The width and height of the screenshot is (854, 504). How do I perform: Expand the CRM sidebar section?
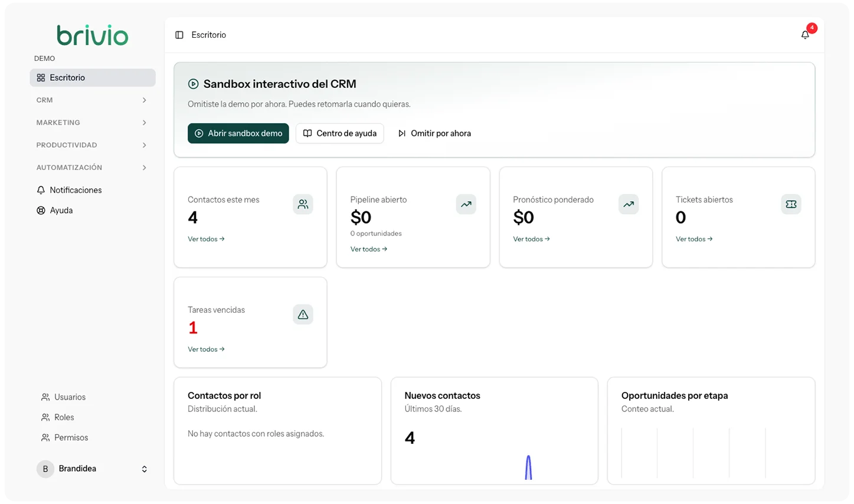[93, 100]
